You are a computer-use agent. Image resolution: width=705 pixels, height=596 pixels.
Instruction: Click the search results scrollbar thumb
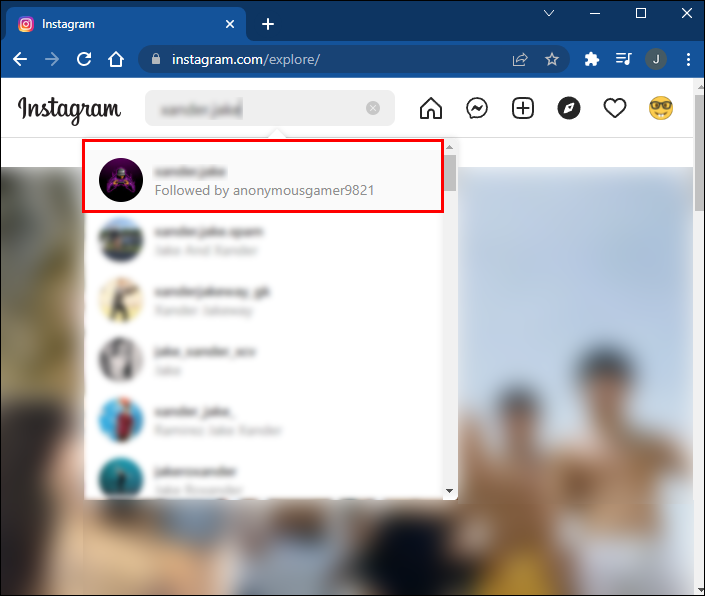click(x=451, y=173)
